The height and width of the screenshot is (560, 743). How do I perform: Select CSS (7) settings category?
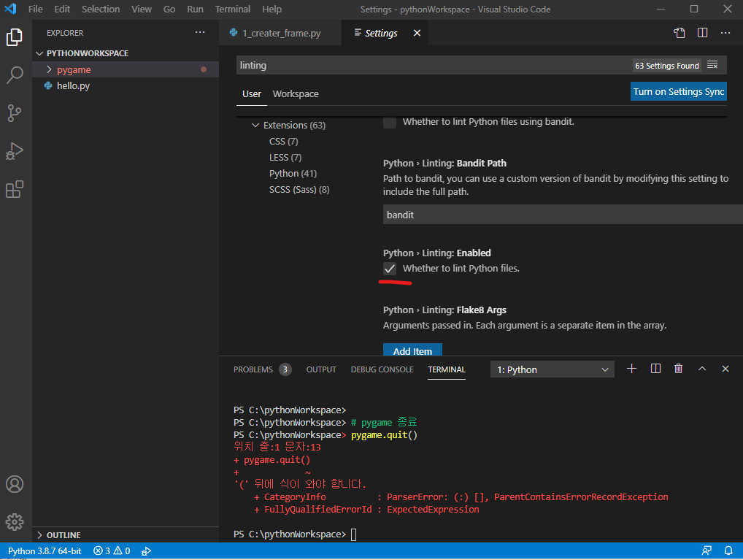coord(283,142)
